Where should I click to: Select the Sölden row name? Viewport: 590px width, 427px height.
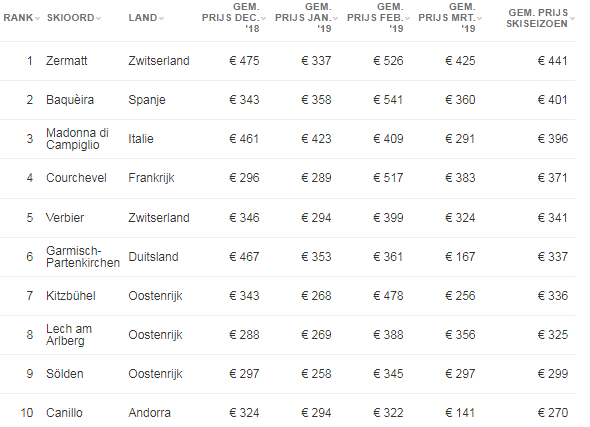[x=65, y=374]
